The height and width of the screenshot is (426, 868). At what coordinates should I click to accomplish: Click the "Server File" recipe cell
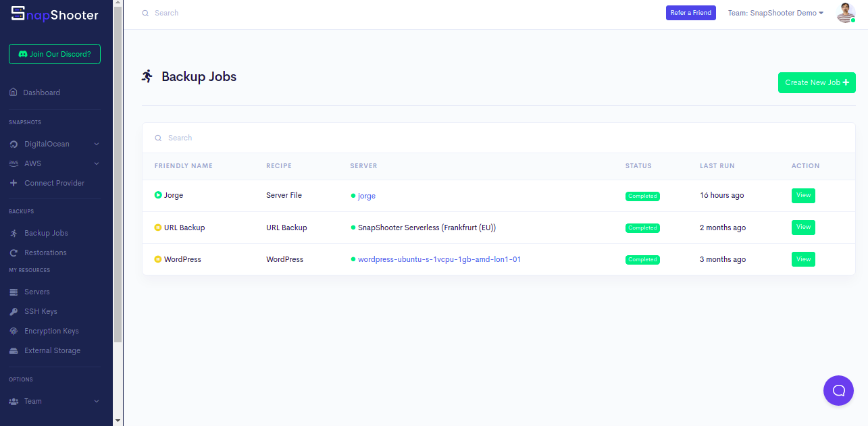(284, 195)
